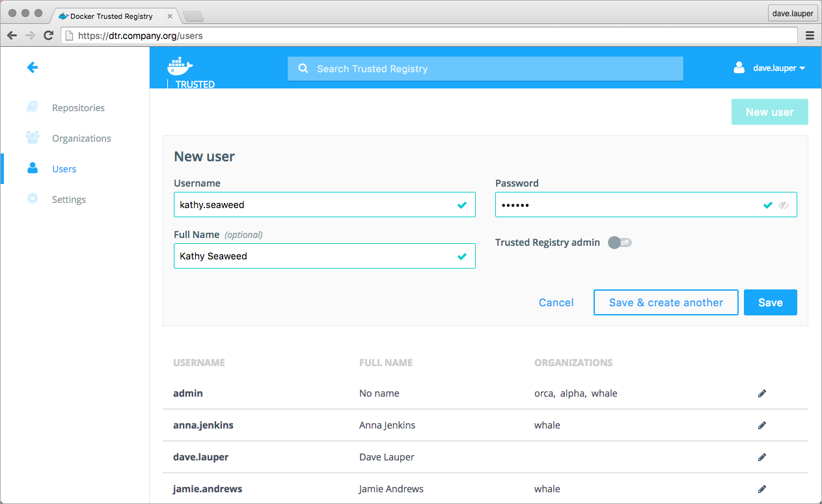822x504 pixels.
Task: Select Settings in the sidebar
Action: click(69, 200)
